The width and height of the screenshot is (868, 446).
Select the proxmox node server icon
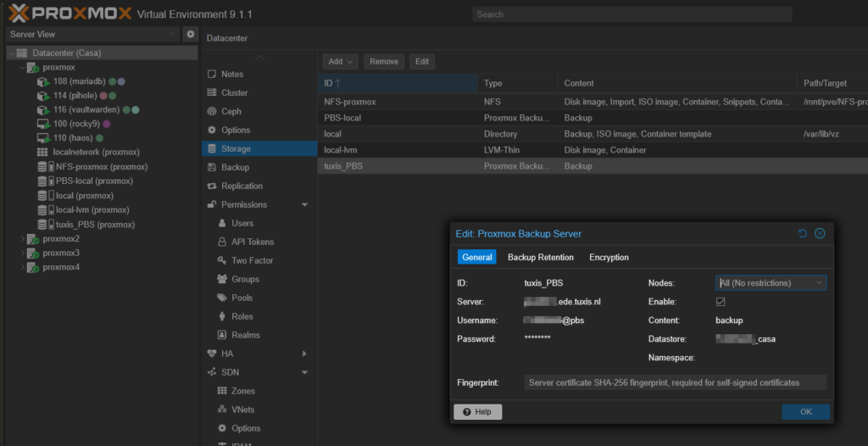33,68
